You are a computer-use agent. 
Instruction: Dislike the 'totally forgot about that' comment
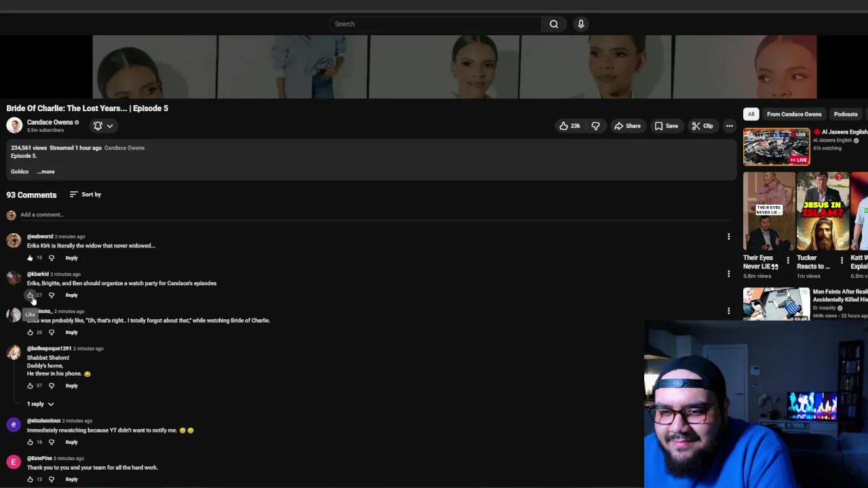pyautogui.click(x=52, y=333)
